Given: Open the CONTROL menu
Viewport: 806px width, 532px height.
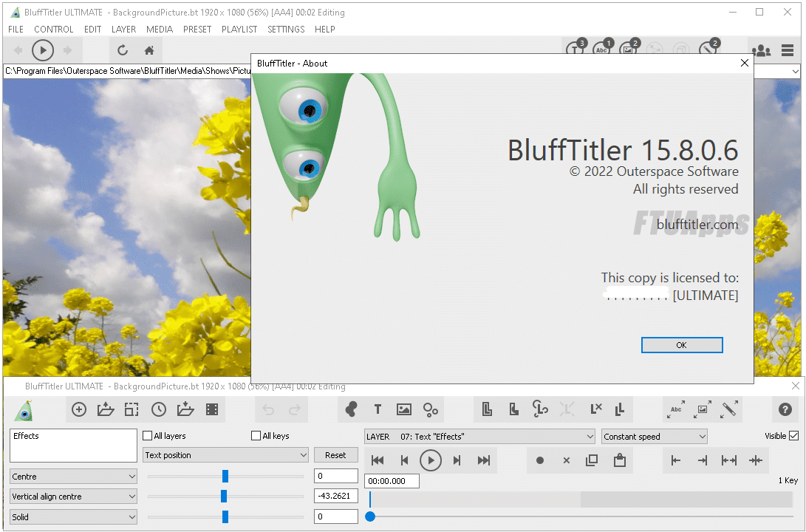Looking at the screenshot, I should pyautogui.click(x=53, y=30).
